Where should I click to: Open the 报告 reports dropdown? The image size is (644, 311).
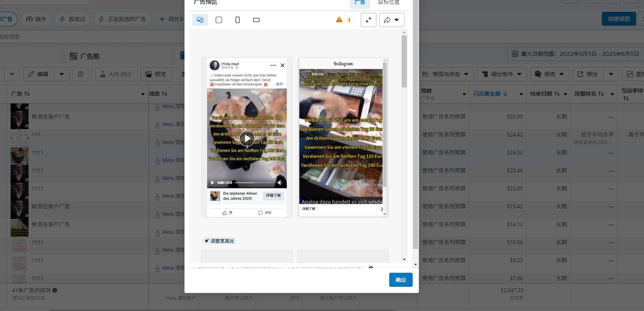tap(549, 74)
